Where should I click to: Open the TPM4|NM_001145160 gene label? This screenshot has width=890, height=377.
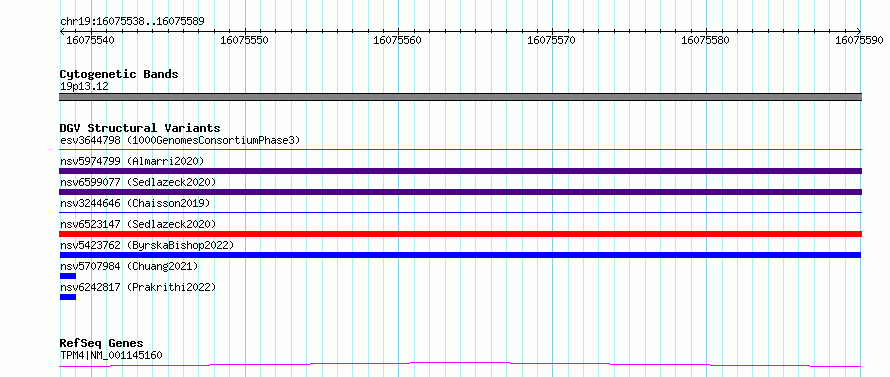click(x=111, y=355)
